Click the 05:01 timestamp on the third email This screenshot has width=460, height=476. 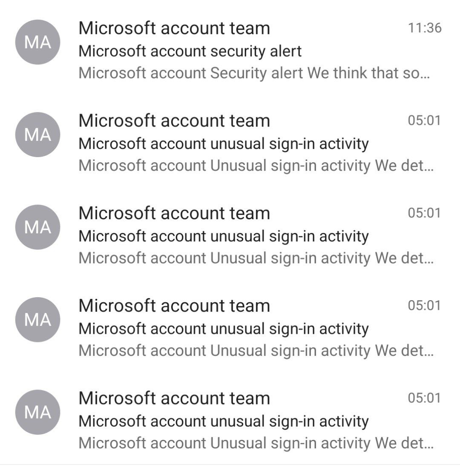click(x=424, y=213)
